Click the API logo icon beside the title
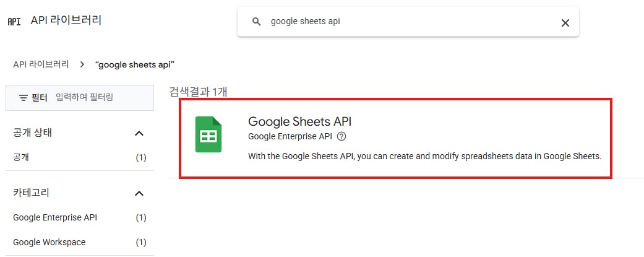Viewport: 644px width, 257px height. click(x=14, y=22)
